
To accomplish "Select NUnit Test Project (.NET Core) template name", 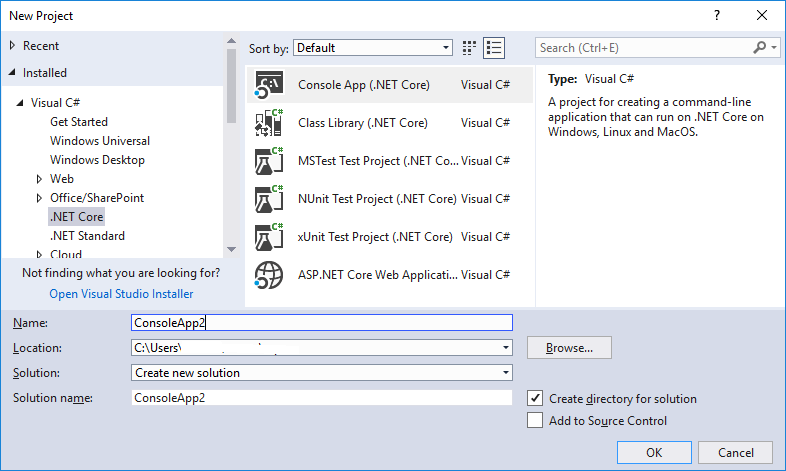I will coord(377,199).
